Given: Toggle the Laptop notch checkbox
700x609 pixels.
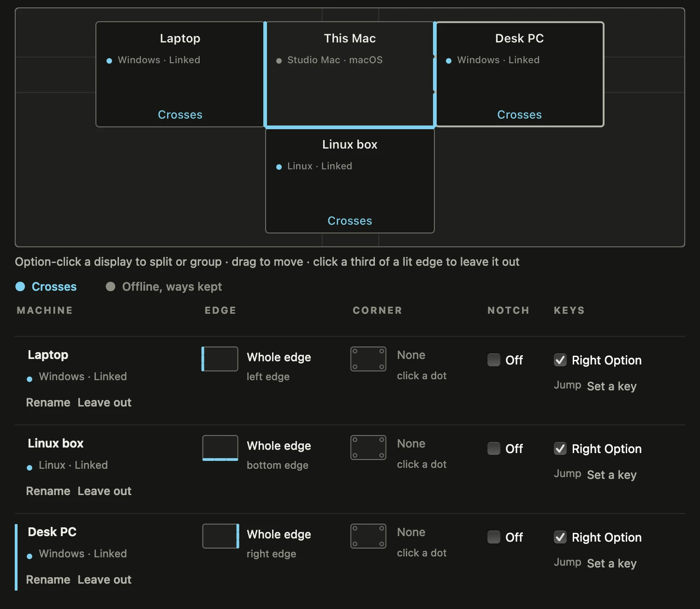Looking at the screenshot, I should tap(494, 360).
